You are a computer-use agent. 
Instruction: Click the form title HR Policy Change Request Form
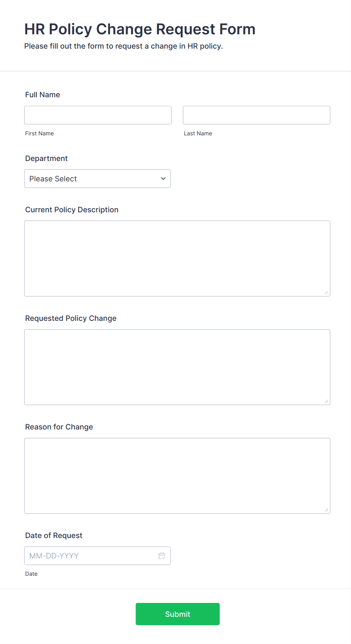pyautogui.click(x=140, y=29)
